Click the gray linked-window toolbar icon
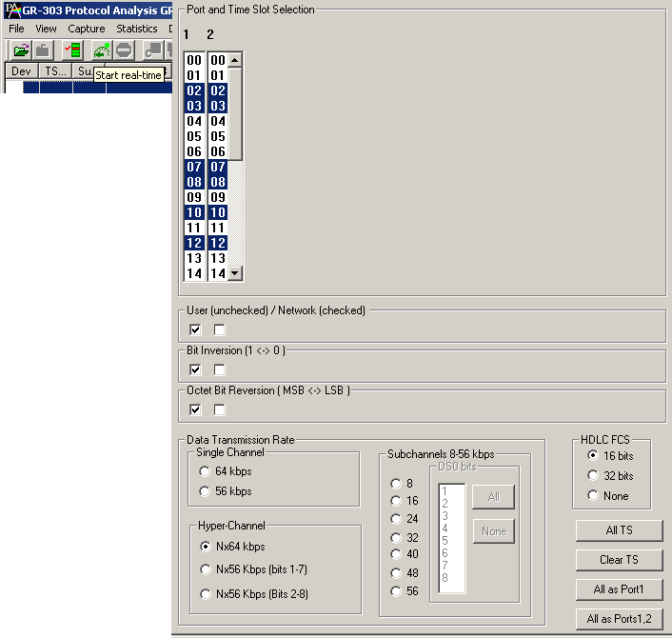Image resolution: width=672 pixels, height=638 pixels. coord(153,50)
